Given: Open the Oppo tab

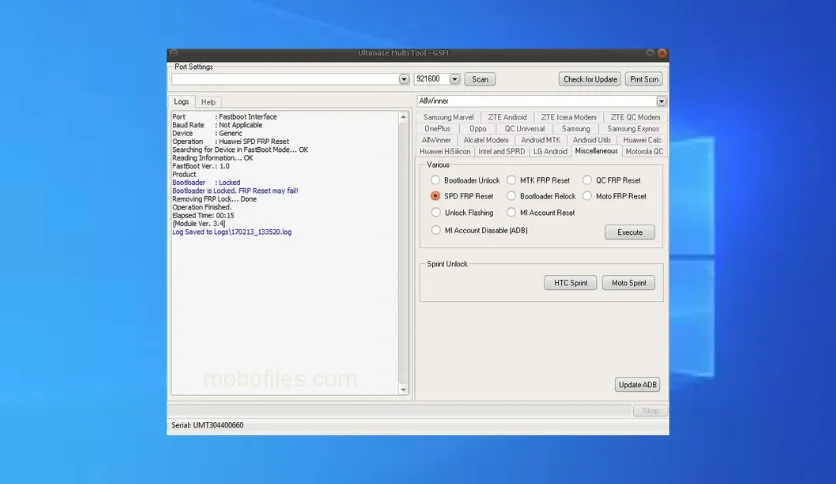Looking at the screenshot, I should pyautogui.click(x=478, y=128).
